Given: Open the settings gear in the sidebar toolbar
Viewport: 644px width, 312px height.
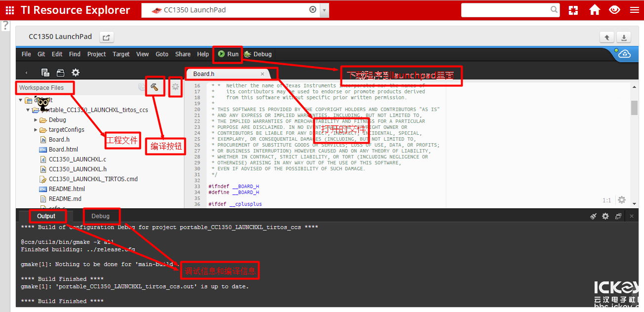Looking at the screenshot, I should [x=76, y=73].
